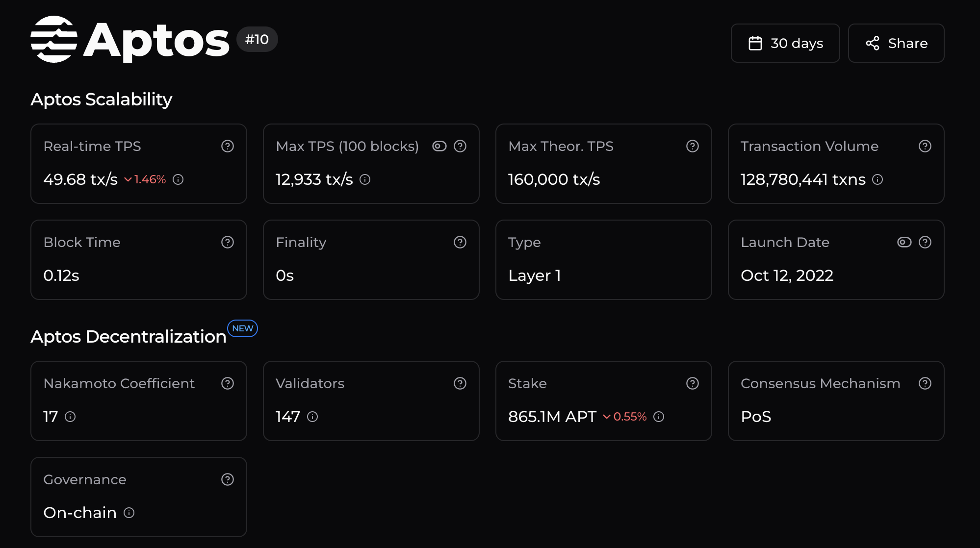Screen dimensions: 980x548
Task: Select the Layer 1 type value
Action: tap(535, 275)
